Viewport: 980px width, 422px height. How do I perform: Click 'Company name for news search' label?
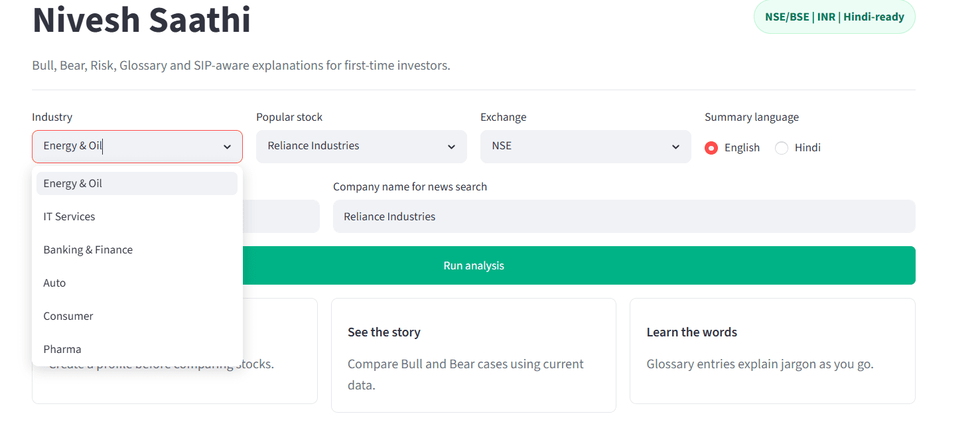(x=410, y=187)
